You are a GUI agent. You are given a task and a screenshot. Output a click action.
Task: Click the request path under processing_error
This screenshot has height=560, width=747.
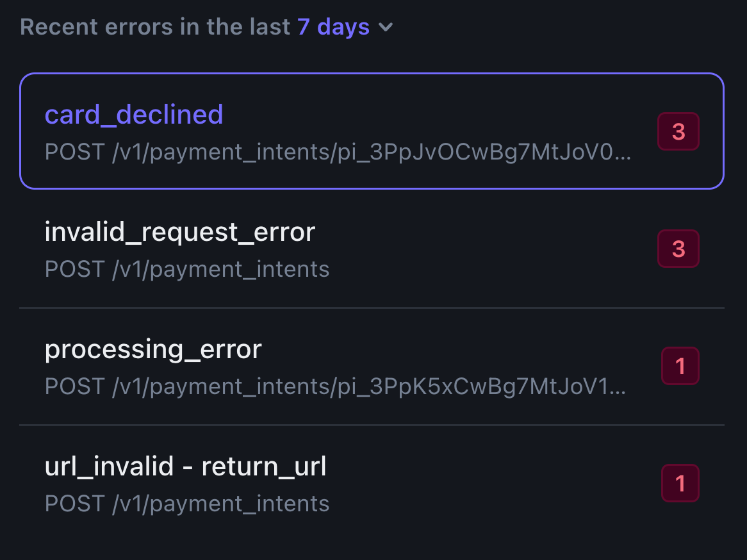point(333,386)
